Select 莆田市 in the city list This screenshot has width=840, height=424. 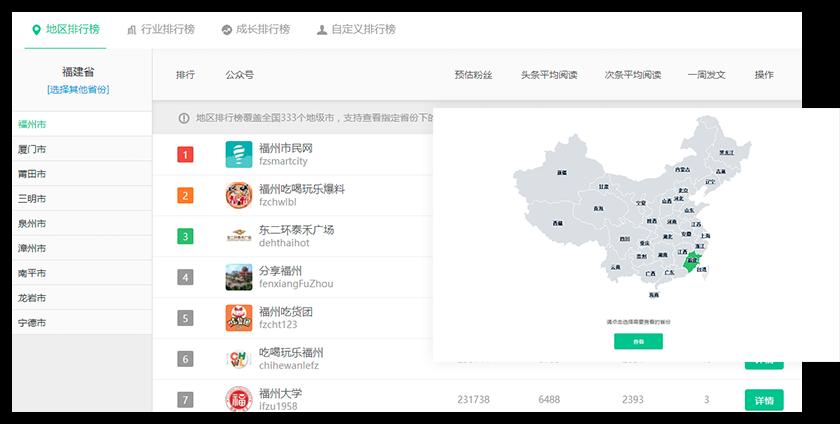click(82, 174)
